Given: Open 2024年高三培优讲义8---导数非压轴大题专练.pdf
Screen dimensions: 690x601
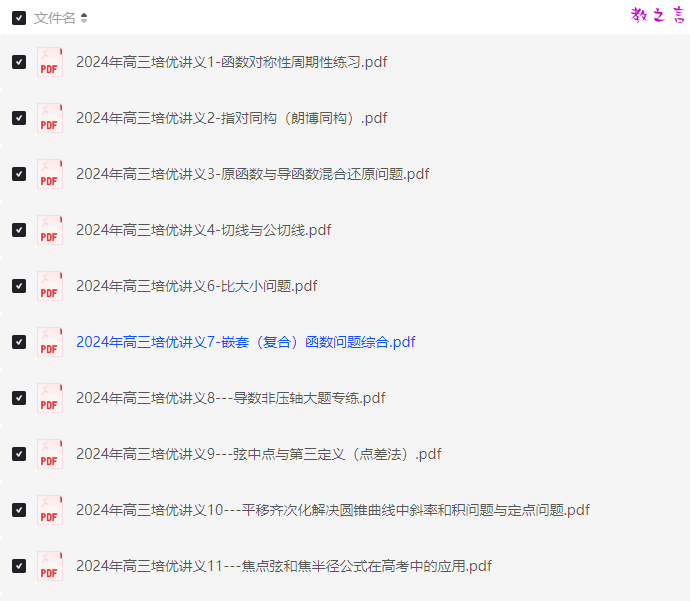Looking at the screenshot, I should [231, 398].
